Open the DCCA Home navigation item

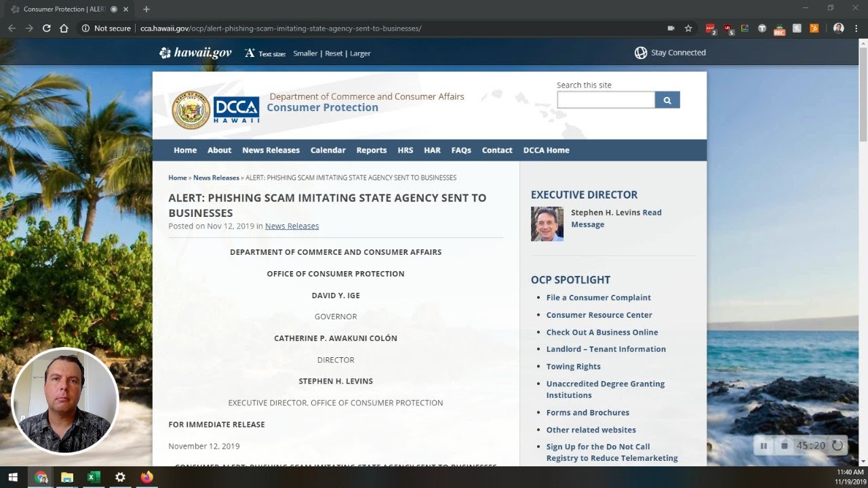(x=546, y=150)
